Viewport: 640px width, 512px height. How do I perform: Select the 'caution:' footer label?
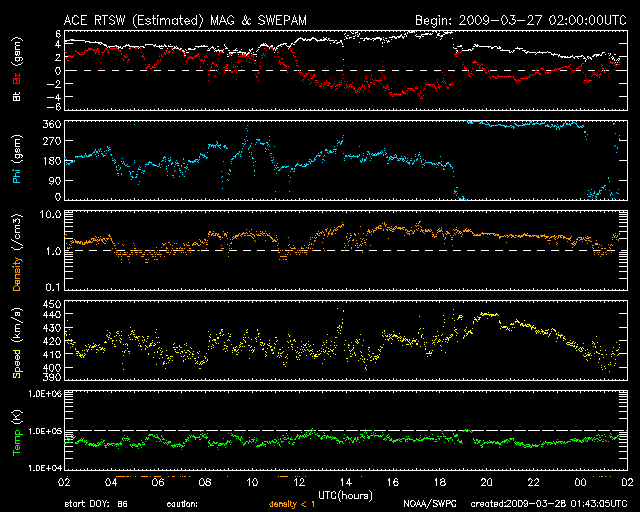pyautogui.click(x=182, y=504)
